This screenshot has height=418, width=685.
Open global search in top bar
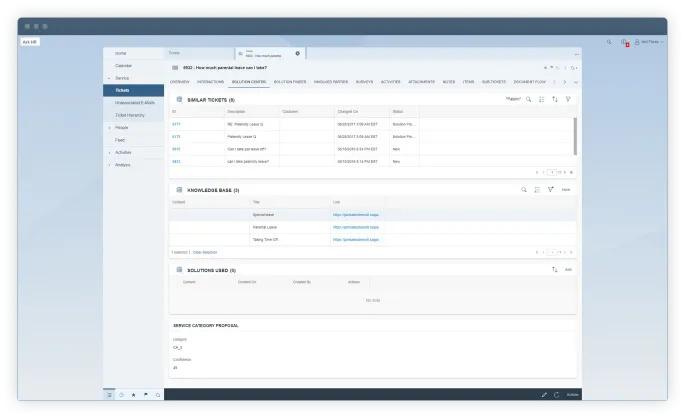pyautogui.click(x=609, y=42)
